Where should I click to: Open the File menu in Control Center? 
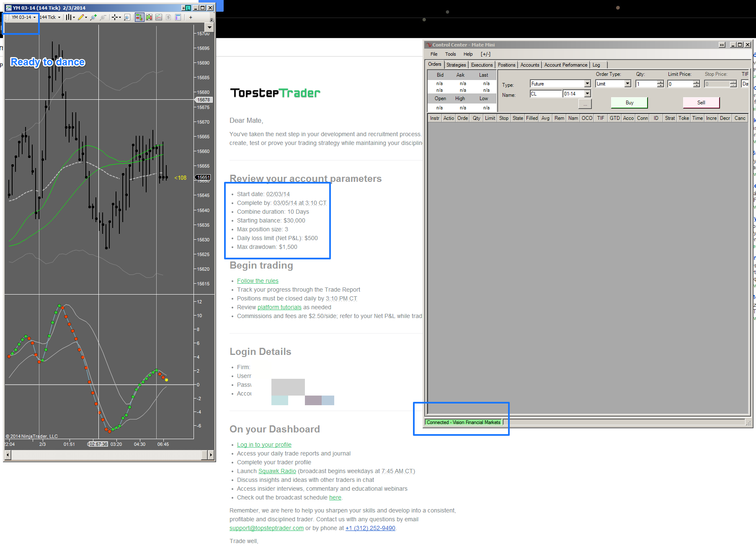pyautogui.click(x=434, y=54)
